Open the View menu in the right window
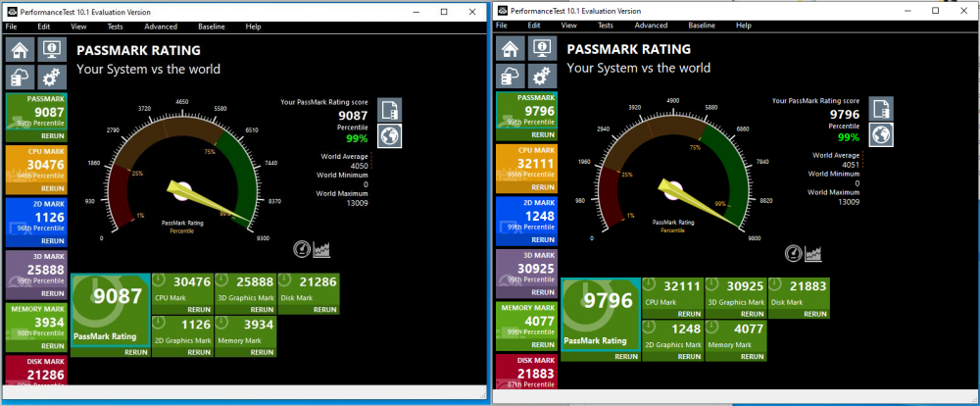The image size is (980, 406). [x=568, y=25]
